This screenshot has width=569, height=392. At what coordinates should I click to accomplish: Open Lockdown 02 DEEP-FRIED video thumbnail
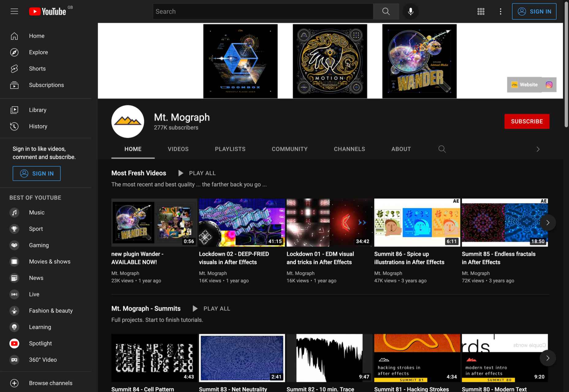[242, 223]
